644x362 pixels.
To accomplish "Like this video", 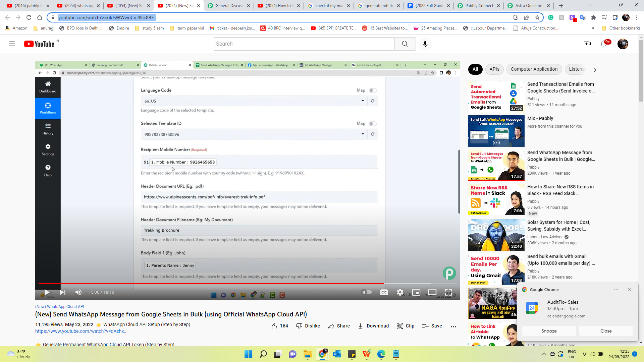I will coord(279,326).
